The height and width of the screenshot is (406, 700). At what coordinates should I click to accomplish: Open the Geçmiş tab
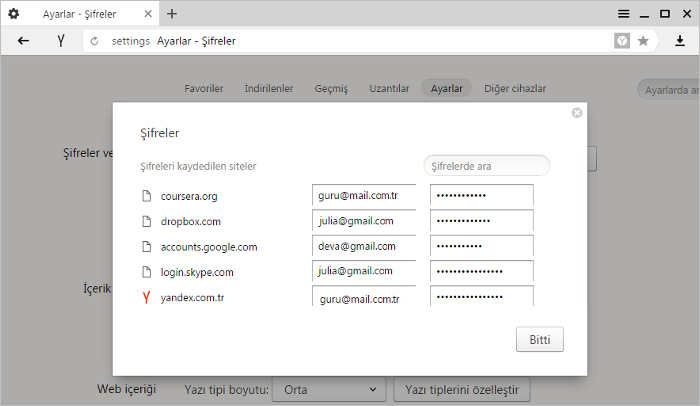point(331,88)
